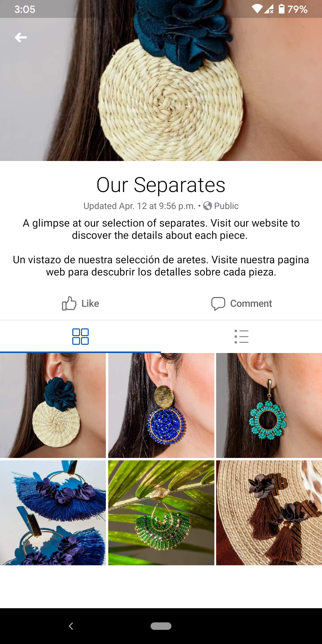Viewport: 322px width, 644px height.
Task: Switch to the list view tab
Action: (241, 337)
